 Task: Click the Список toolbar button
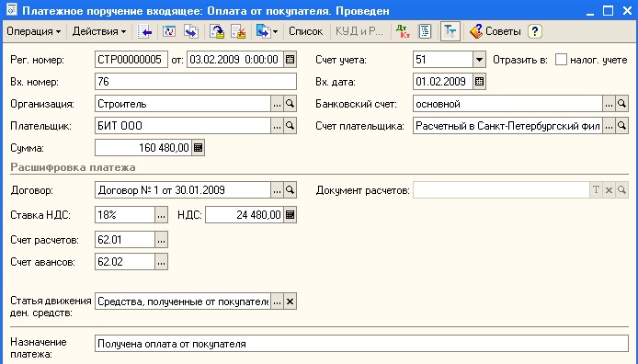305,31
